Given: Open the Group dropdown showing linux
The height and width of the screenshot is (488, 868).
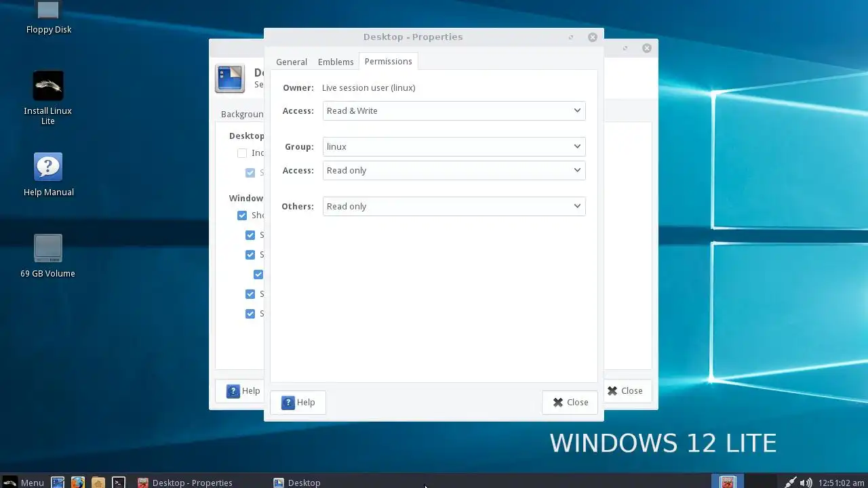Looking at the screenshot, I should 454,146.
